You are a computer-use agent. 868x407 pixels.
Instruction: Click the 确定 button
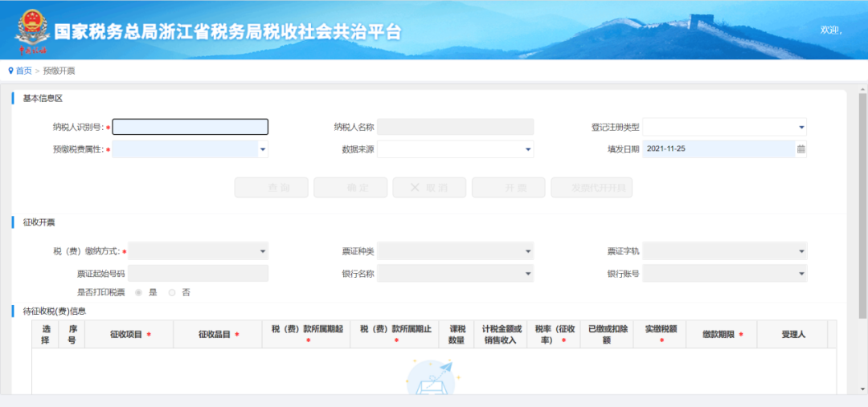point(350,188)
